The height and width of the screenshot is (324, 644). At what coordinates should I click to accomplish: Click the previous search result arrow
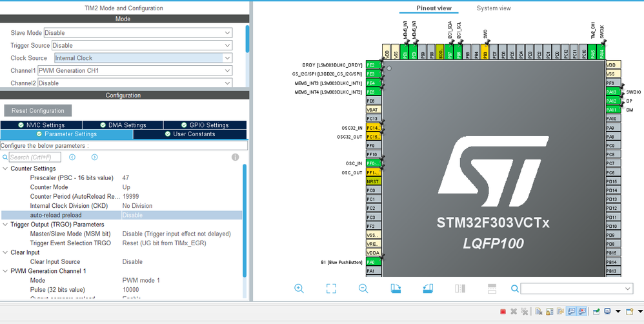click(x=72, y=157)
